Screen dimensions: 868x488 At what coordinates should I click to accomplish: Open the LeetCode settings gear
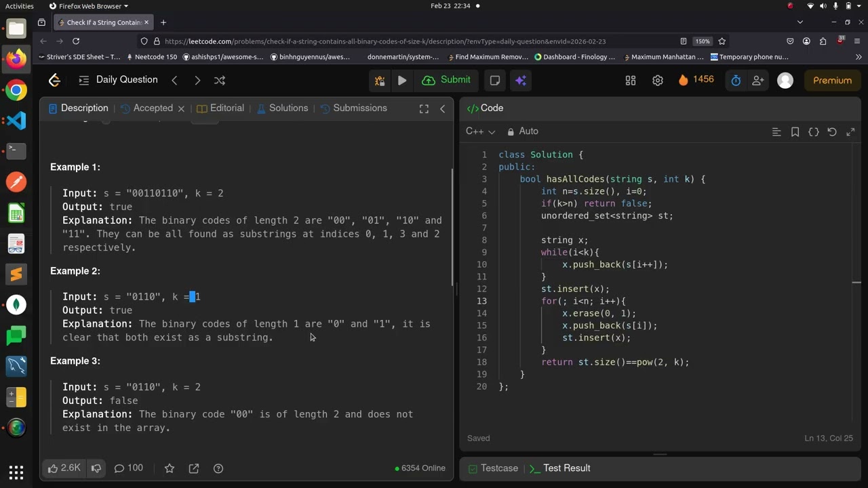(x=658, y=80)
